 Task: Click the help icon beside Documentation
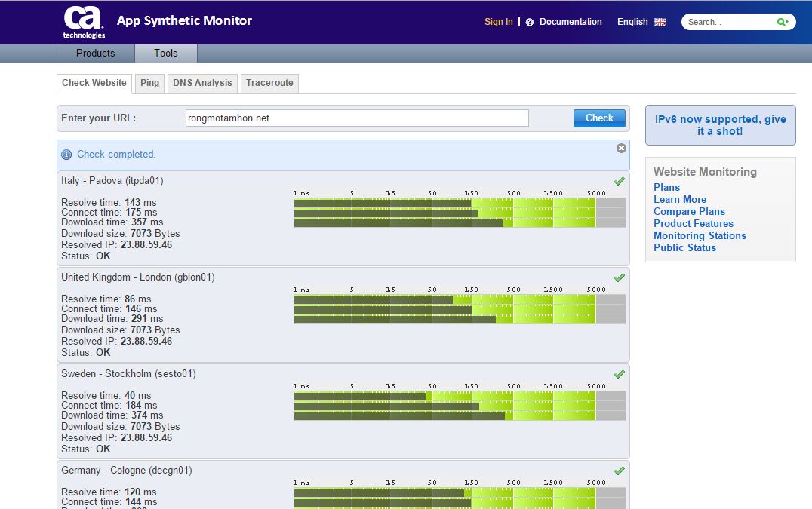coord(529,22)
